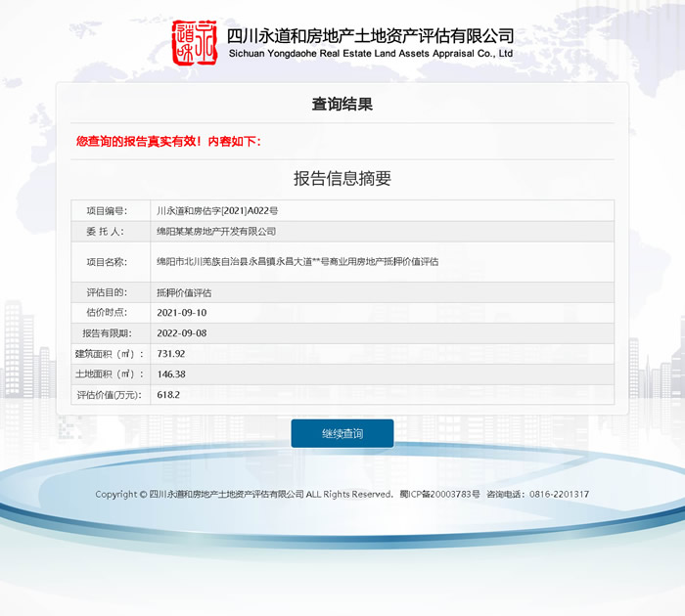
Task: Select the value 抵押价值评估 in the table
Action: (x=184, y=292)
